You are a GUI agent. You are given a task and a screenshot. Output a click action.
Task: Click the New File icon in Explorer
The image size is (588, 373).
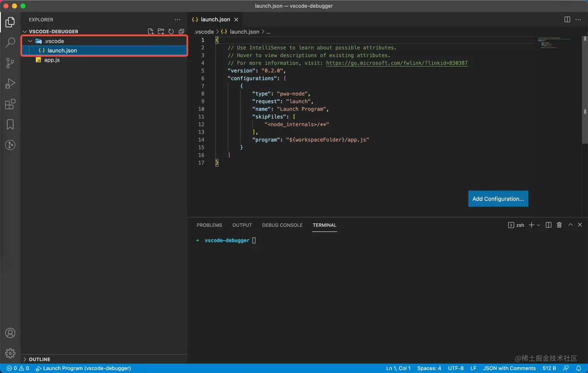tap(151, 32)
